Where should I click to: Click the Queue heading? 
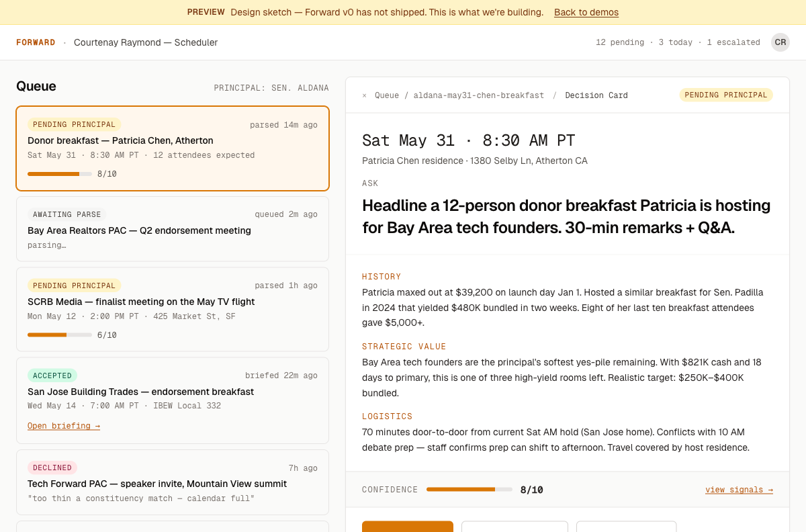tap(36, 86)
